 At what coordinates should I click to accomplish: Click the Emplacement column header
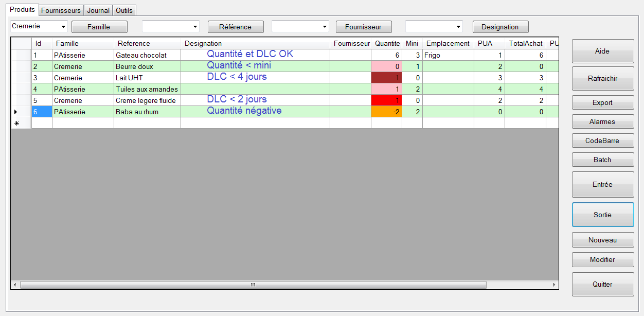(x=448, y=43)
